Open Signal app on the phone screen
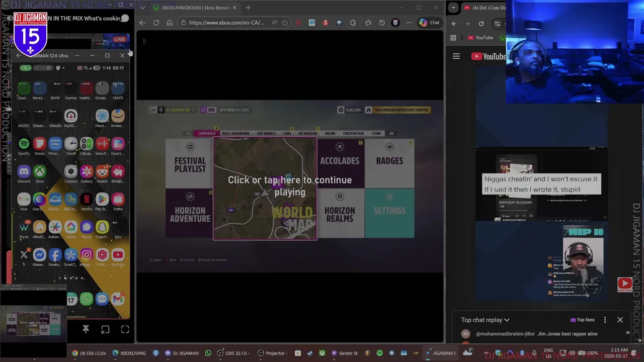Viewport: 644px width, 362px height. (x=87, y=227)
